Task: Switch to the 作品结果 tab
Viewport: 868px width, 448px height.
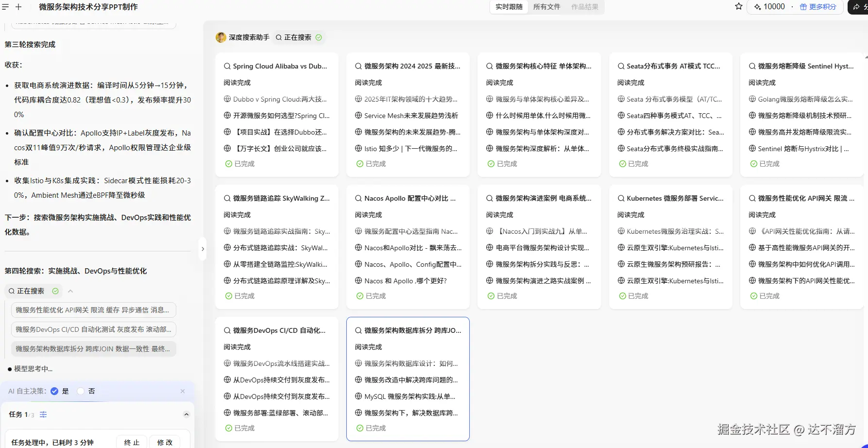Action: [585, 7]
